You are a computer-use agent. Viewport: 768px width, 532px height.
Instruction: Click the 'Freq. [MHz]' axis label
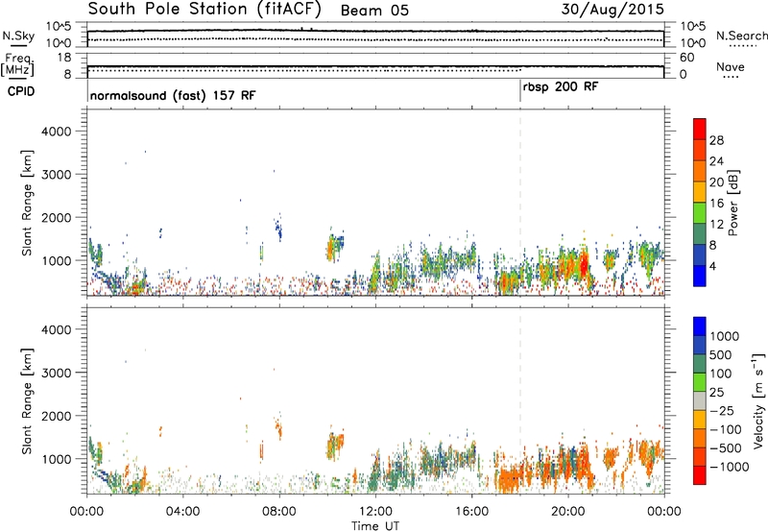click(x=17, y=65)
